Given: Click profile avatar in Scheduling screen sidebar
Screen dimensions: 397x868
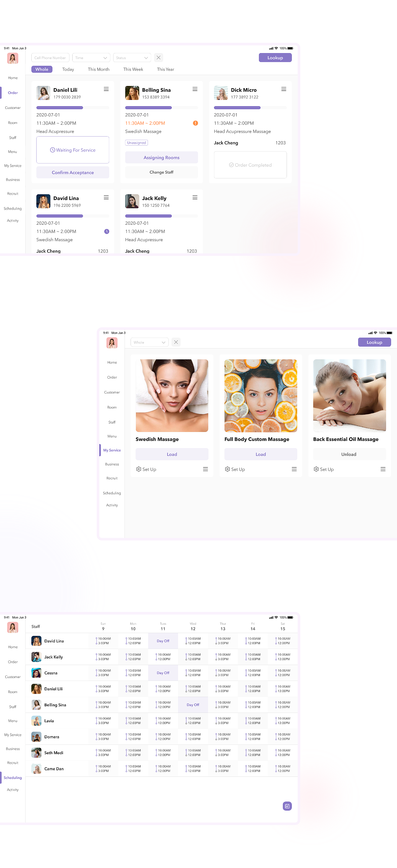Looking at the screenshot, I should tap(13, 627).
